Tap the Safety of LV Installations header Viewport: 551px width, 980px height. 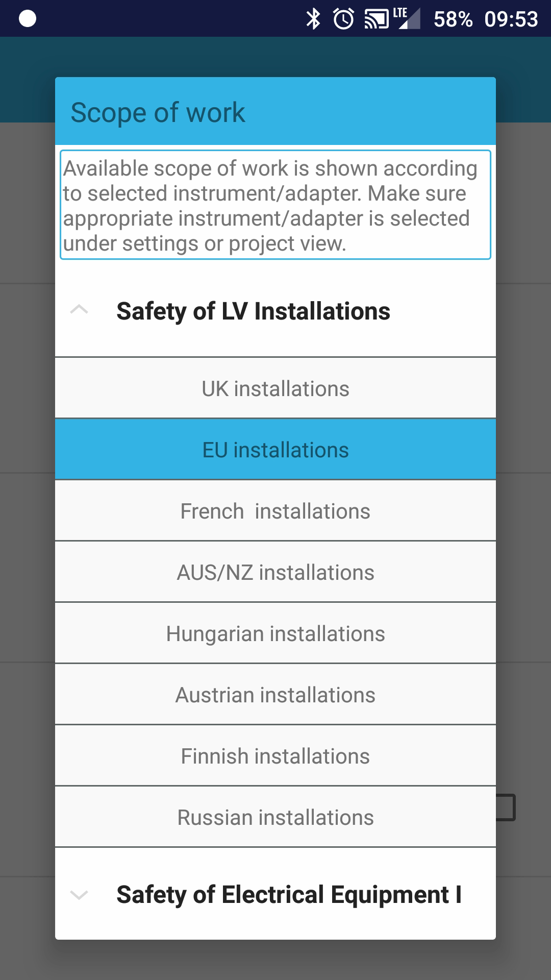pyautogui.click(x=253, y=311)
